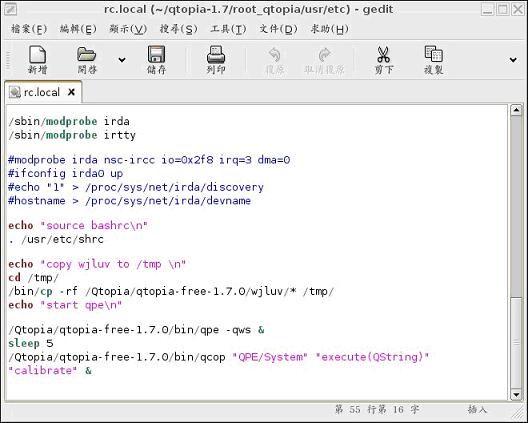
Task: Click the '#modprobe irda nsc-ircc' comment line
Action: tap(149, 160)
